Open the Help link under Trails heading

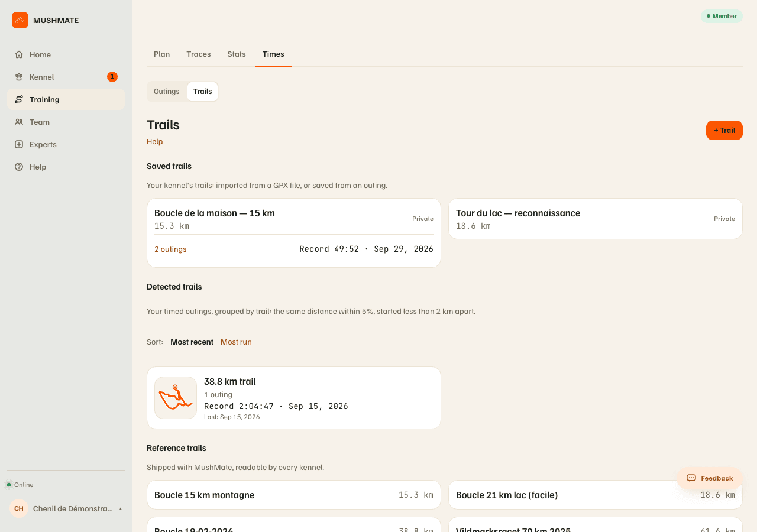[x=155, y=142]
